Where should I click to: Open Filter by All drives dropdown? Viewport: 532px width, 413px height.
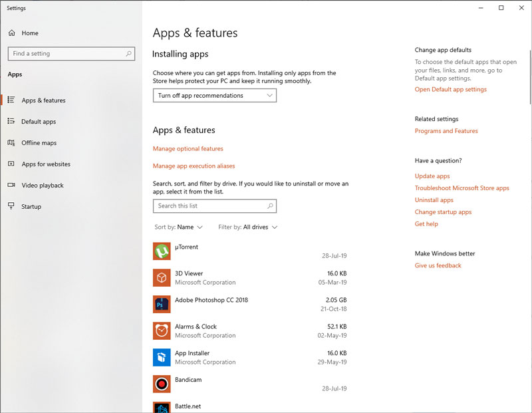248,227
